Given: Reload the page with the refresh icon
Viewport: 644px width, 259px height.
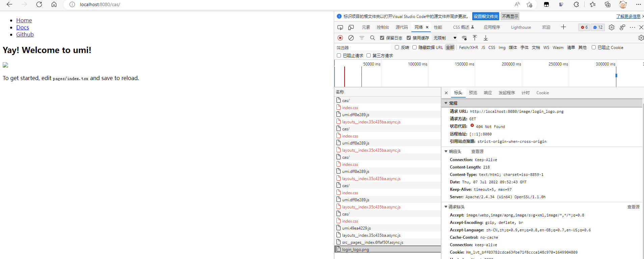Looking at the screenshot, I should (39, 4).
